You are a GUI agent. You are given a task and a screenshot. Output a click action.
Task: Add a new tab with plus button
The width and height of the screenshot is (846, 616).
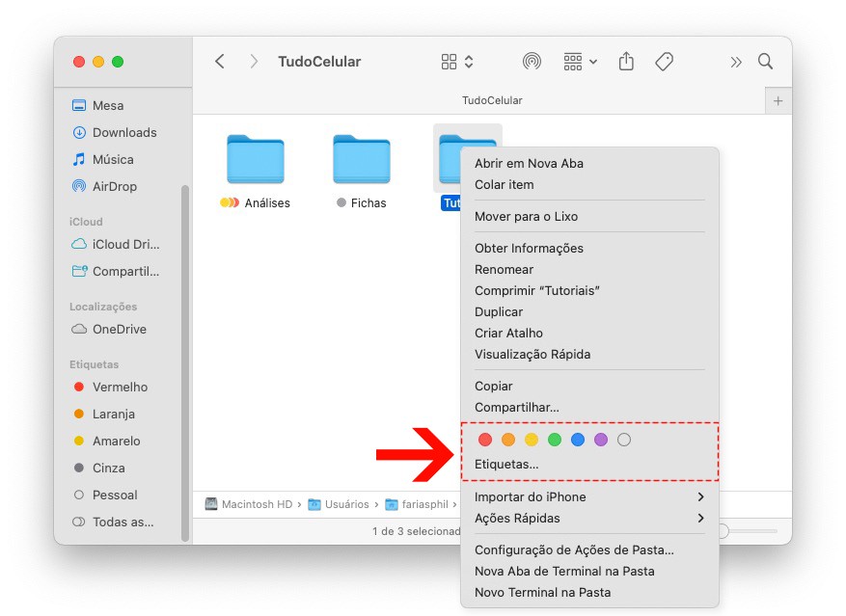778,100
